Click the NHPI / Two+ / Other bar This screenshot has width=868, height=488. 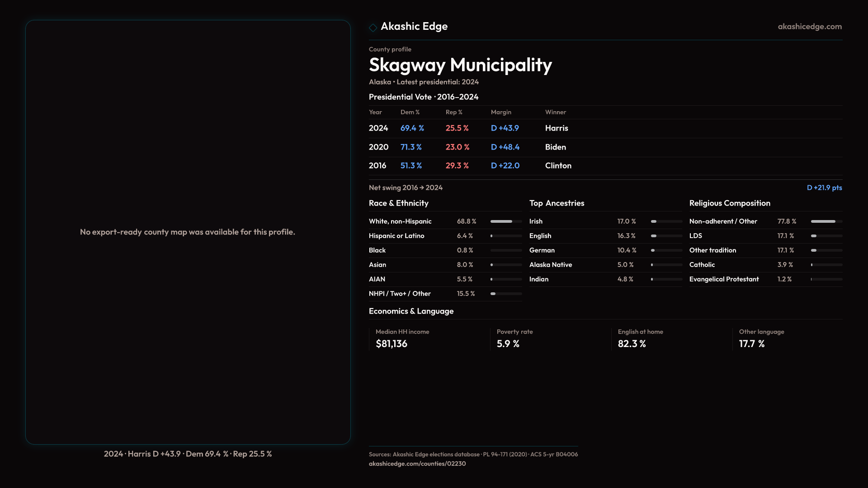[x=506, y=294]
